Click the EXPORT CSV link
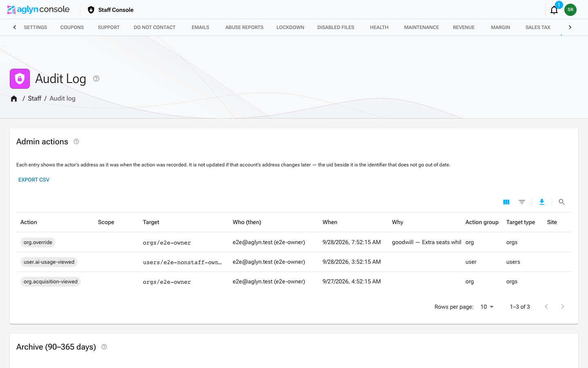Image resolution: width=588 pixels, height=368 pixels. point(34,180)
